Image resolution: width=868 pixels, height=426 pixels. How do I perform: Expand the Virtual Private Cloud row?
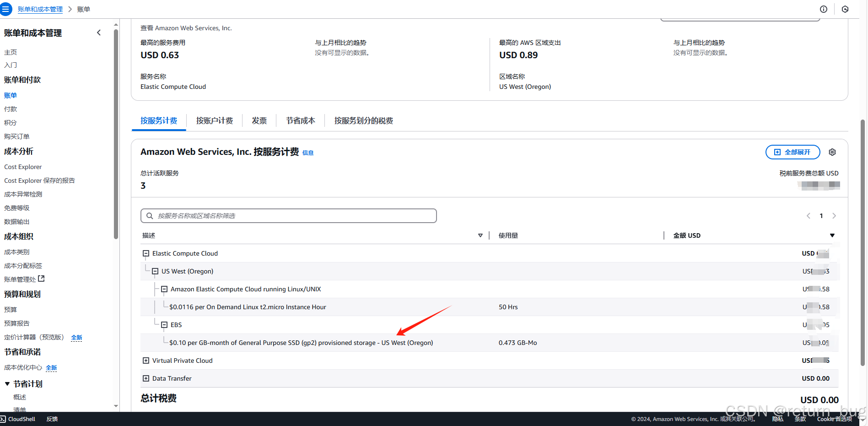(146, 360)
